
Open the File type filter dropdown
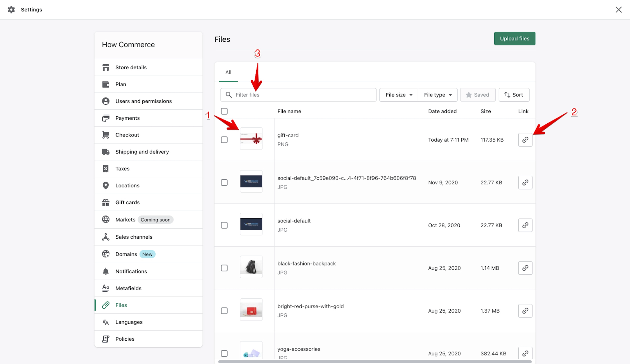pyautogui.click(x=437, y=95)
